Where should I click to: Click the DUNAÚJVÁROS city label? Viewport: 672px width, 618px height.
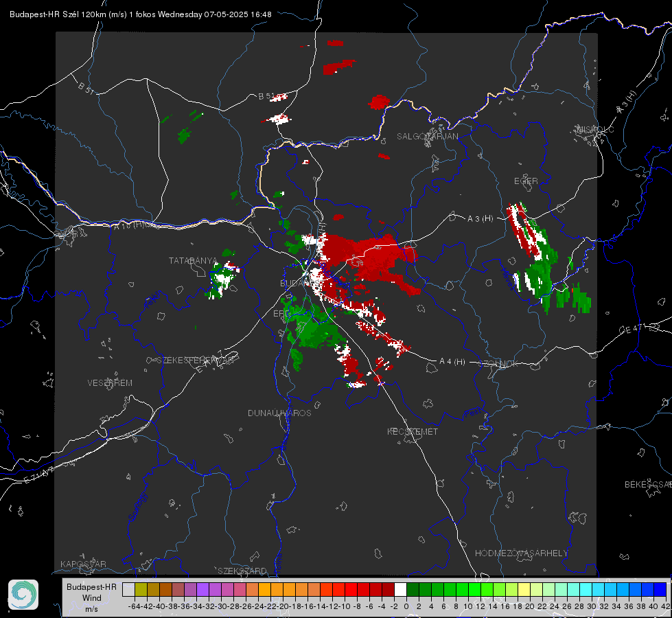coord(279,413)
